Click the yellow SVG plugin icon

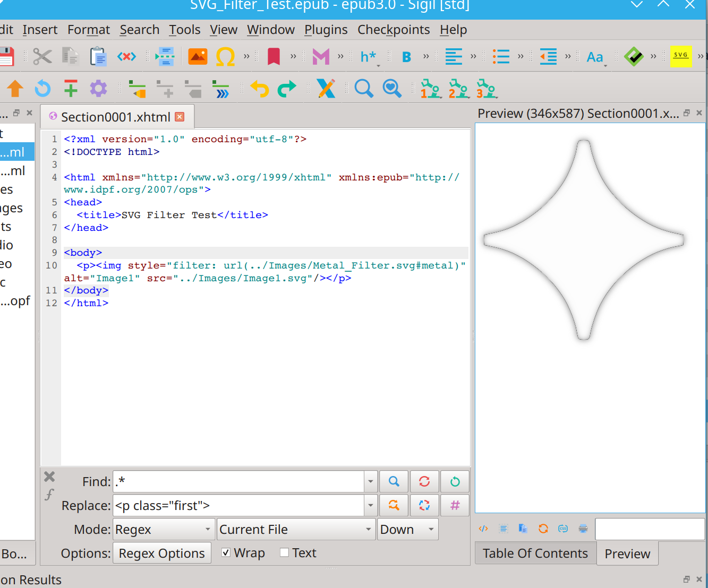tap(680, 56)
